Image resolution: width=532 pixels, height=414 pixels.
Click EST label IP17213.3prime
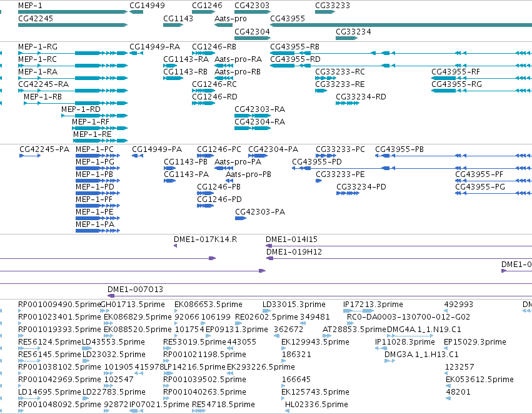373,305
